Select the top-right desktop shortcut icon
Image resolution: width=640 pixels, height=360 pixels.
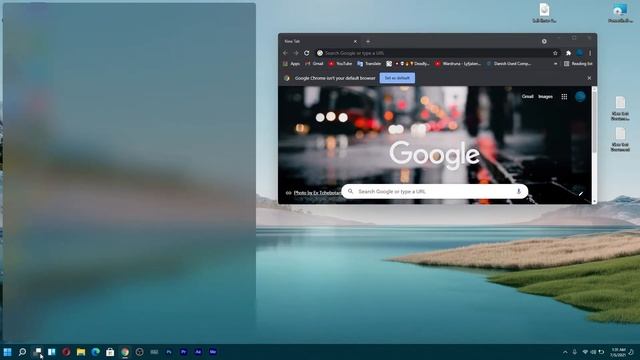point(620,13)
